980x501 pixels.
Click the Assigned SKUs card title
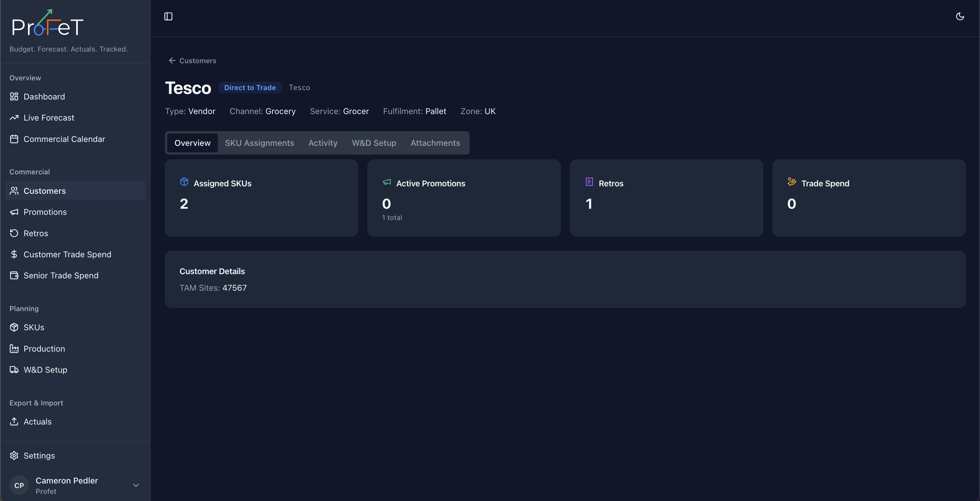pos(223,183)
